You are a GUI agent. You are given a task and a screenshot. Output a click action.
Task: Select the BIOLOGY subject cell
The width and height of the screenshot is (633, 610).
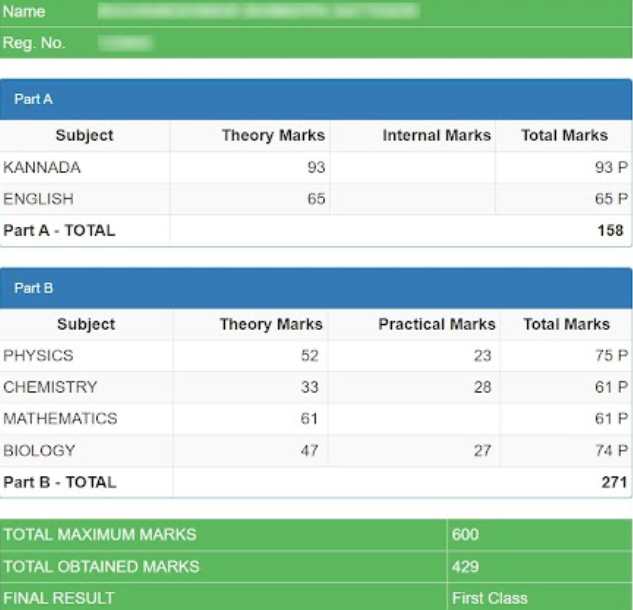tap(39, 451)
